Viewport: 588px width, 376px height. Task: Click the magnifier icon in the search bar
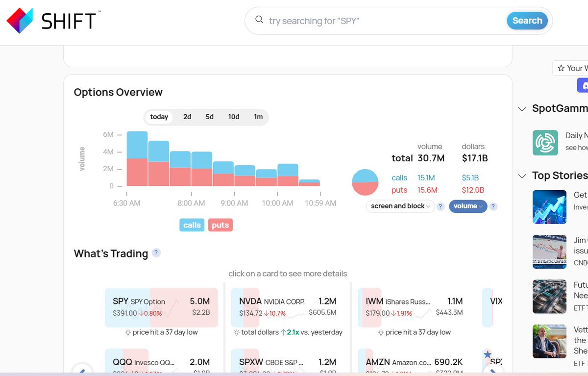point(260,20)
